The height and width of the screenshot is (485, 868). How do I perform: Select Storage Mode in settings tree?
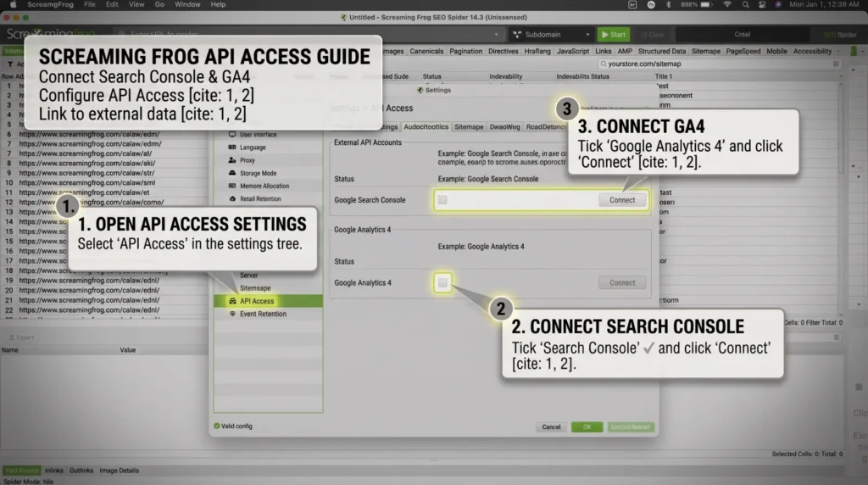click(268, 173)
